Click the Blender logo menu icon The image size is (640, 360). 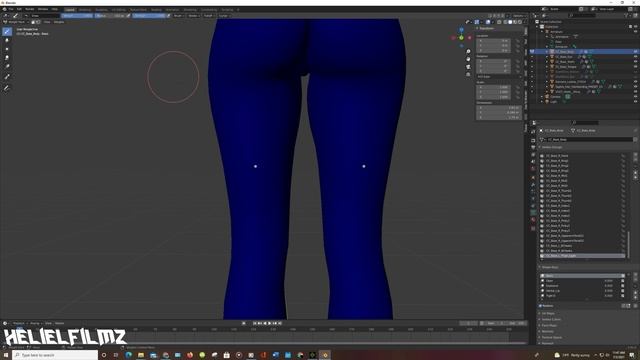point(4,9)
